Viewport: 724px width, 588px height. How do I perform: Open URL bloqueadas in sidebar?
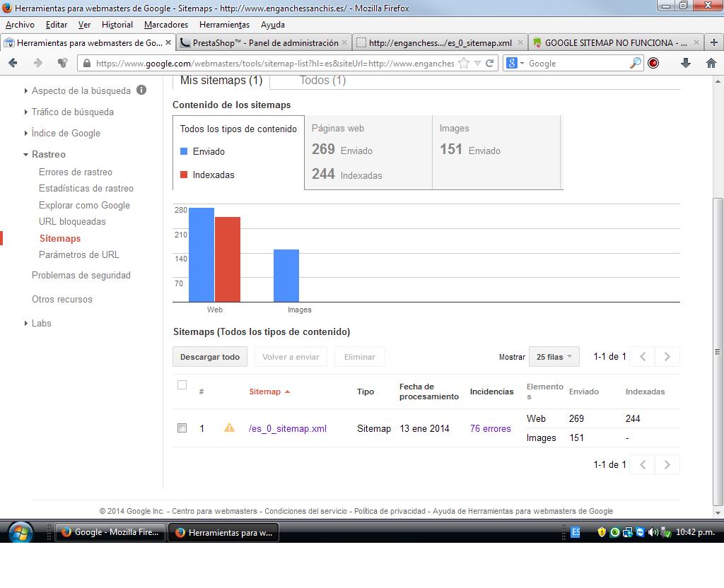pyautogui.click(x=72, y=221)
